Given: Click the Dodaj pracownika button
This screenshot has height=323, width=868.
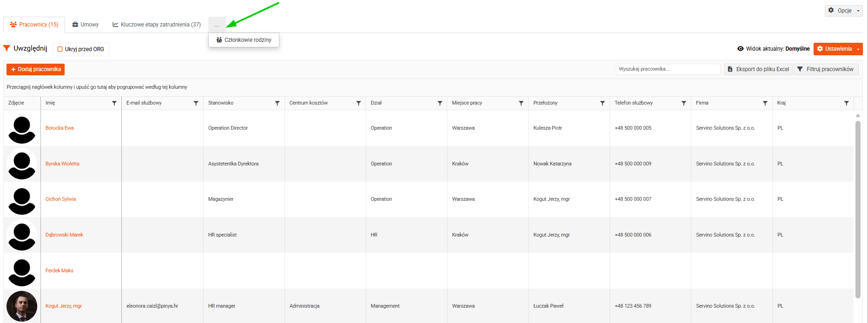Looking at the screenshot, I should click(x=36, y=69).
